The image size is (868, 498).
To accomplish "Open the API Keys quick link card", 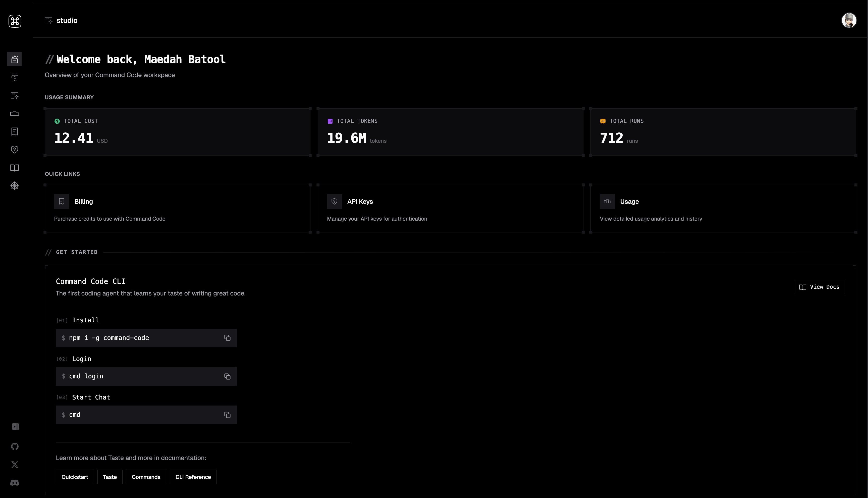I will point(450,209).
